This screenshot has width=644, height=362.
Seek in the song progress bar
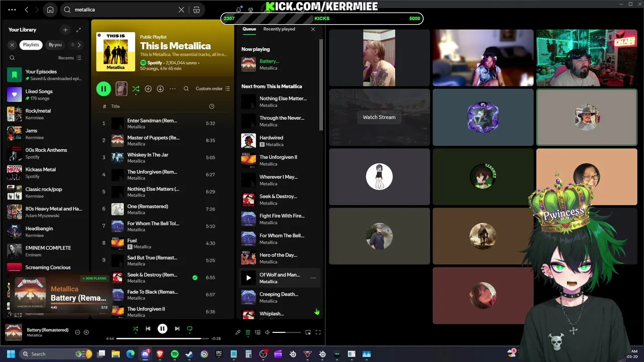point(163,338)
